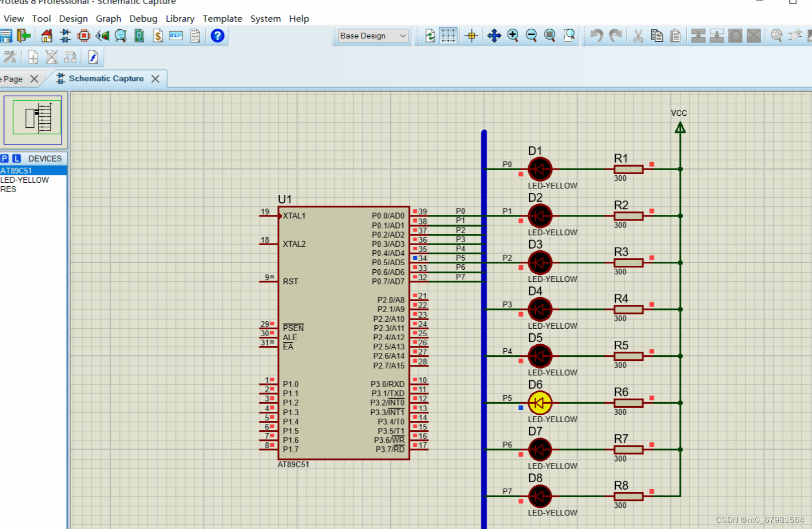Open the Tool menu
Viewport: 812px width, 529px height.
[41, 19]
